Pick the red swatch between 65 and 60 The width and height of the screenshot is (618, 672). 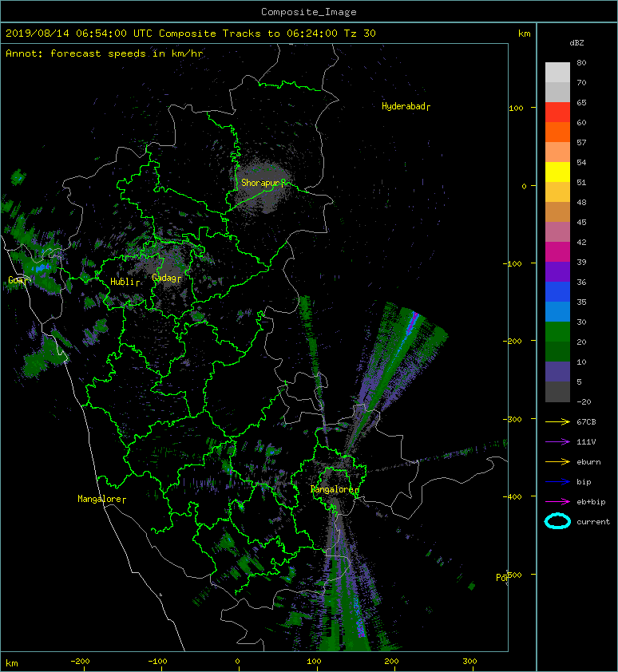point(557,113)
